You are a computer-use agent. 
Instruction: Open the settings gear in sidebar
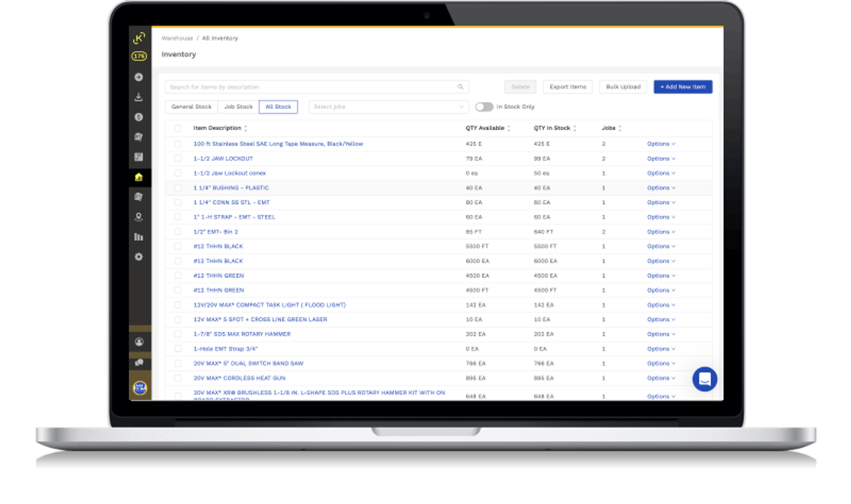tap(139, 257)
